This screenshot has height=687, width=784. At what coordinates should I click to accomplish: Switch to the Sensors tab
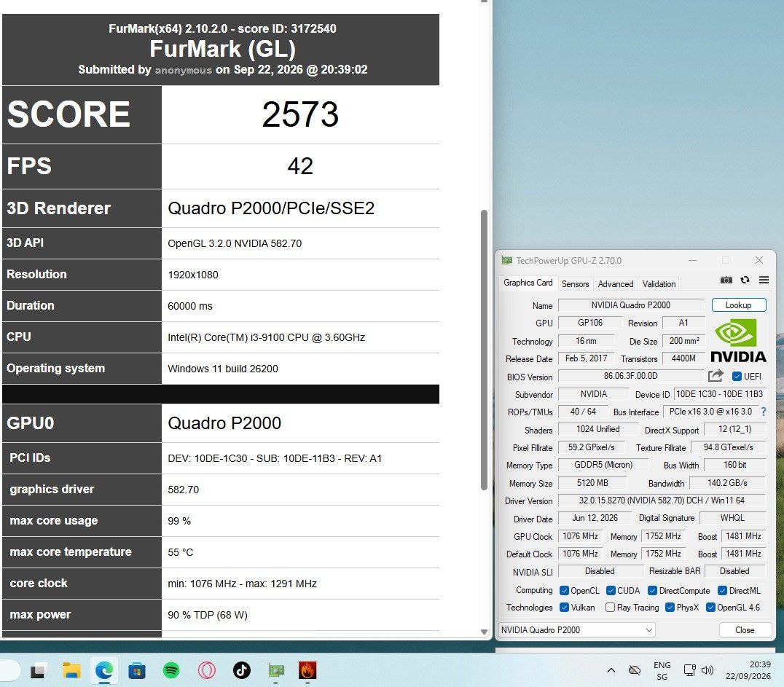point(575,284)
